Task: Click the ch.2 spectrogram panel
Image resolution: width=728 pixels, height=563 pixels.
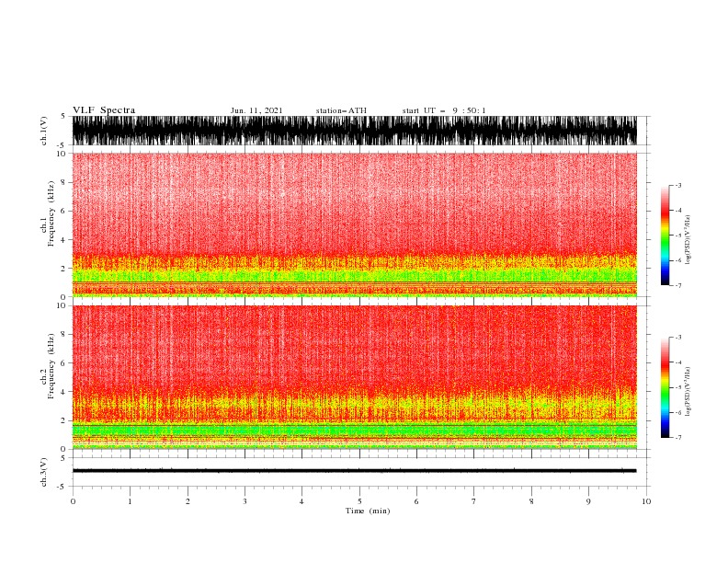Action: tap(355, 377)
